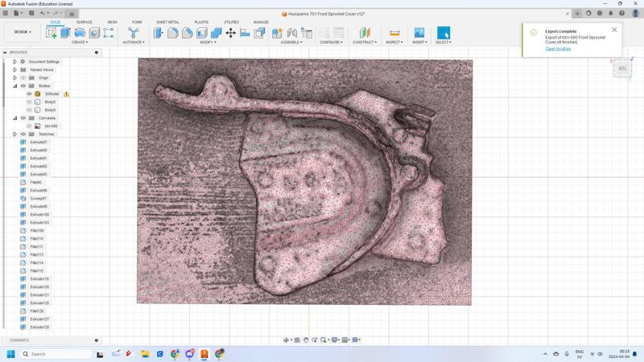The height and width of the screenshot is (362, 644).
Task: Select the Press Pull tool
Action: pyautogui.click(x=158, y=33)
